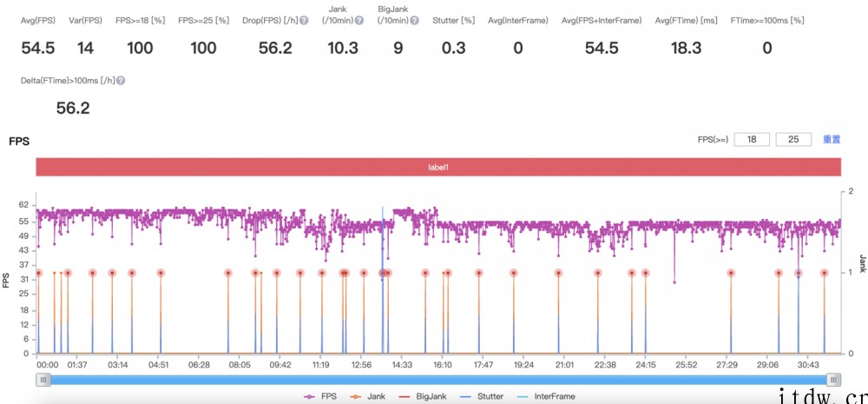The image size is (868, 404).
Task: Click the blue 重置 reset link
Action: [x=832, y=140]
